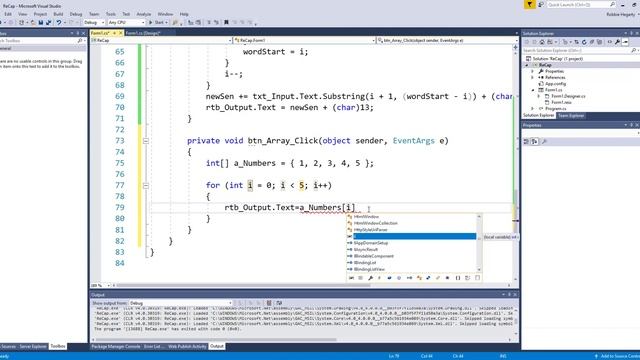The width and height of the screenshot is (640, 360).
Task: Click the Undo arrow in the toolbar
Action: [x=59, y=22]
